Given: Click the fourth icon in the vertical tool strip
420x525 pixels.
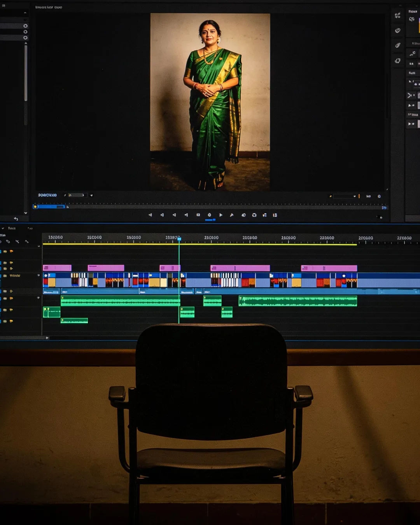Looking at the screenshot, I should tap(397, 61).
